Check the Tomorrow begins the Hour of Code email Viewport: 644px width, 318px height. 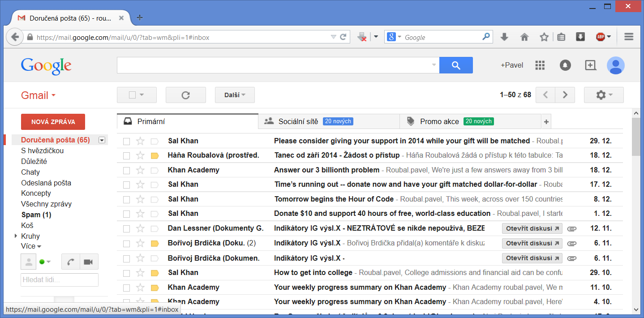point(127,199)
